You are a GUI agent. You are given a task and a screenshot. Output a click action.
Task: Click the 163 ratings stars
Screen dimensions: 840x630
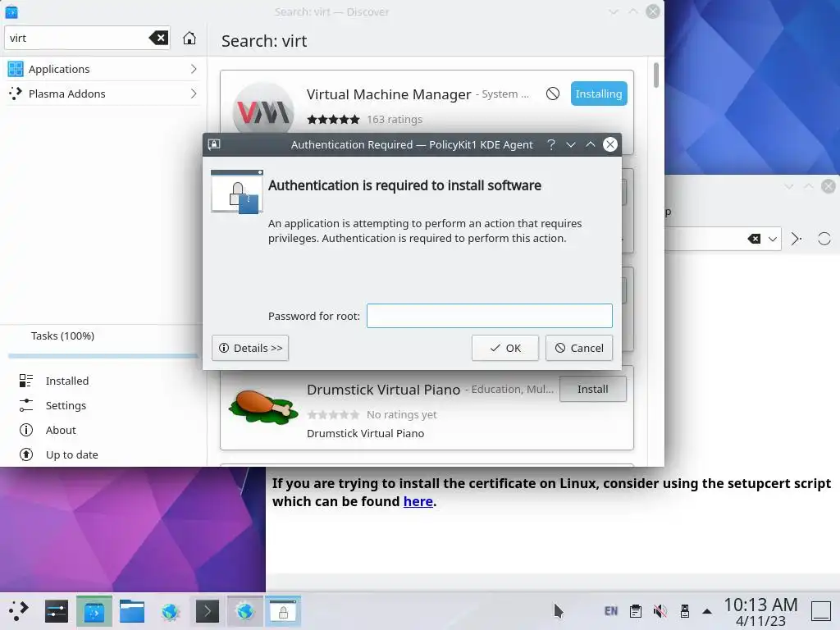pyautogui.click(x=333, y=120)
